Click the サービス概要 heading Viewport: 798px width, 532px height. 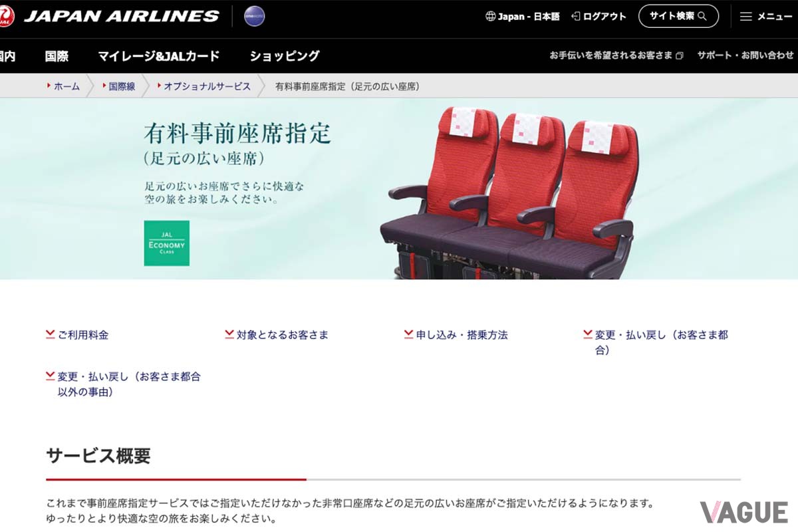98,456
